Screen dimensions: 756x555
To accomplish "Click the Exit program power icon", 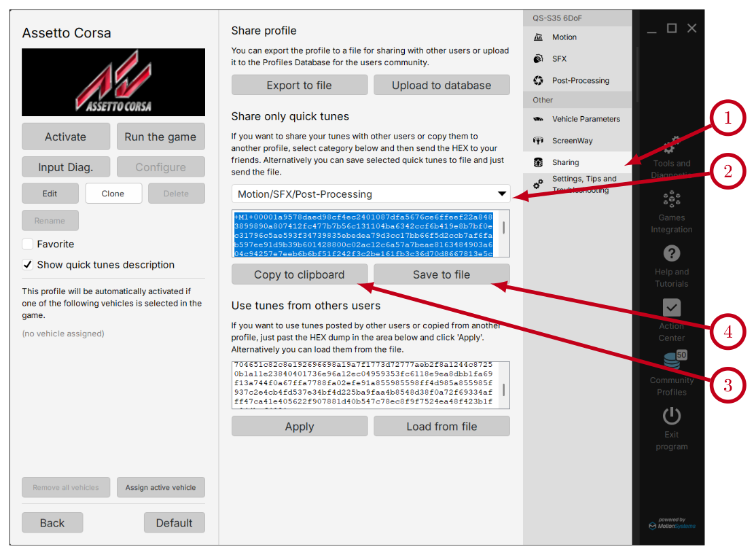I will [x=671, y=416].
